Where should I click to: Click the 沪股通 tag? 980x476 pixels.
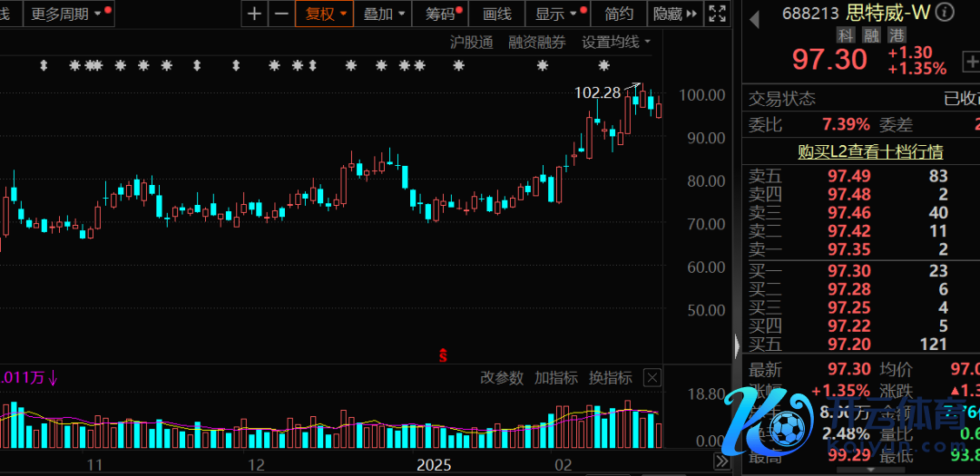[x=471, y=42]
